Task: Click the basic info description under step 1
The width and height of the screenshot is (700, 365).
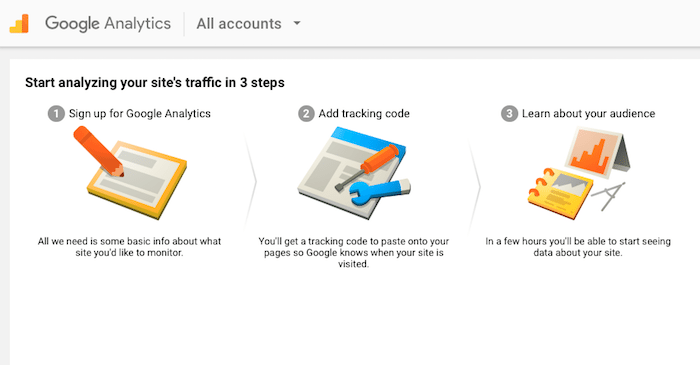Action: 129,247
